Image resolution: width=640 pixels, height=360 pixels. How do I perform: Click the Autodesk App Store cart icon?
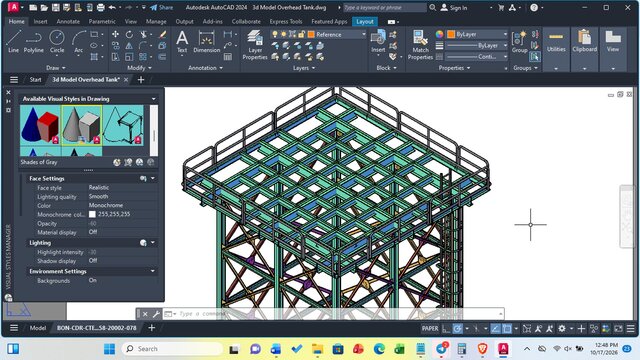(501, 7)
